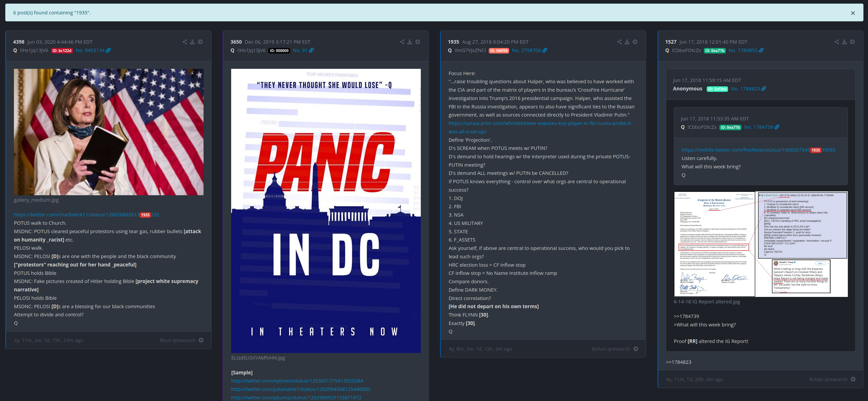Enlarge the PANIC IN DC poster image
This screenshot has width=868, height=401.
[326, 211]
